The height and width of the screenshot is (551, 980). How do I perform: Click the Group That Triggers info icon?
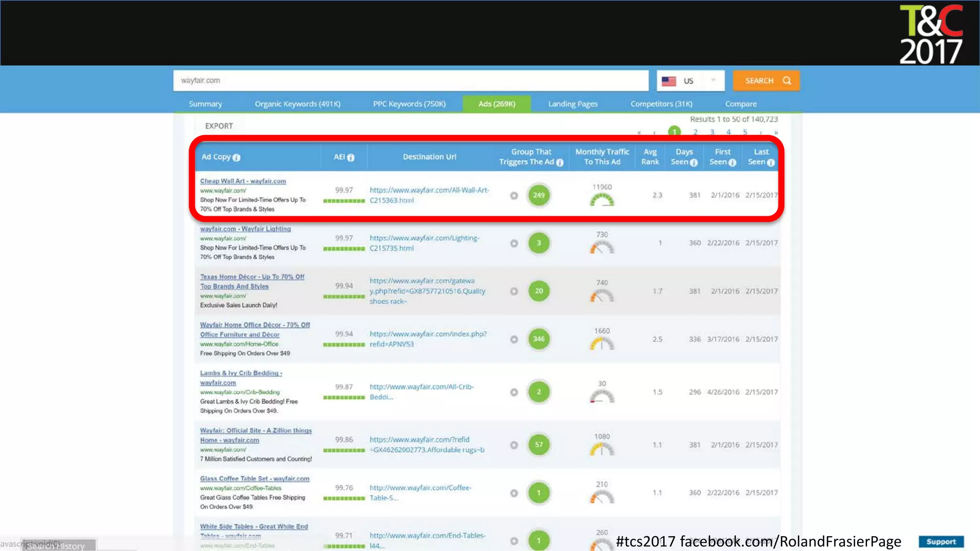(560, 163)
